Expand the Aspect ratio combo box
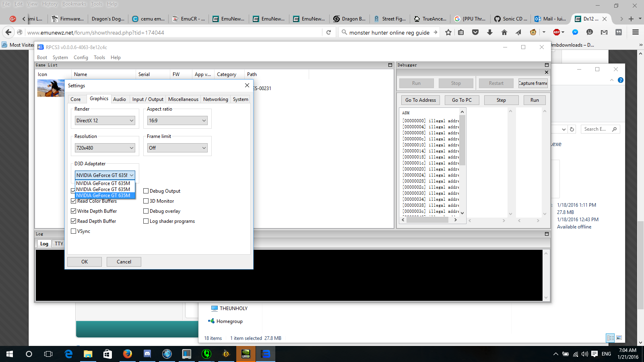644x362 pixels. coord(177,121)
